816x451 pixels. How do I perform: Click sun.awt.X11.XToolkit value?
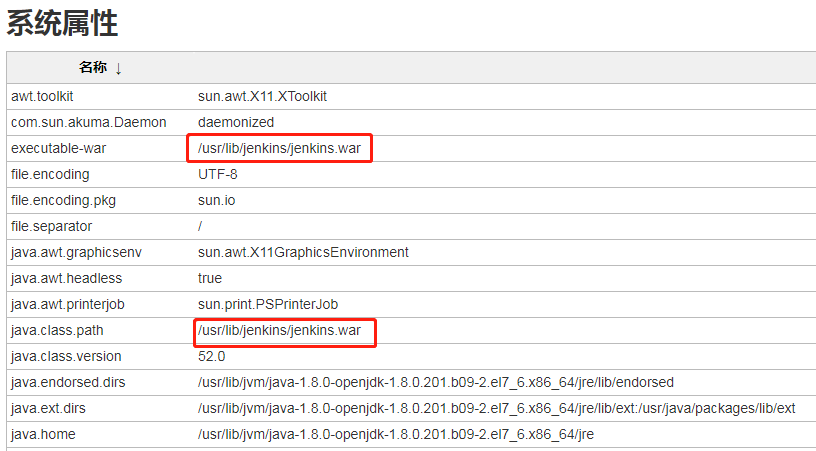(262, 96)
